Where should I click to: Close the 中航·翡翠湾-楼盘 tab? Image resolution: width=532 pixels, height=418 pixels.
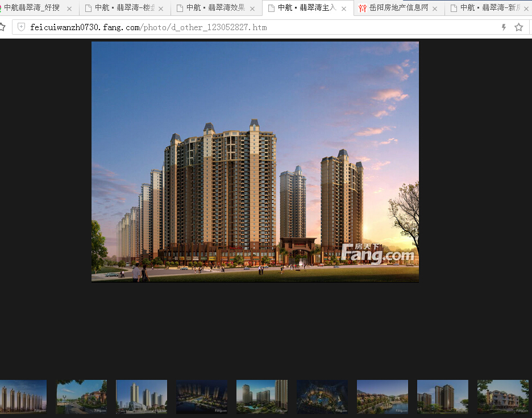161,9
